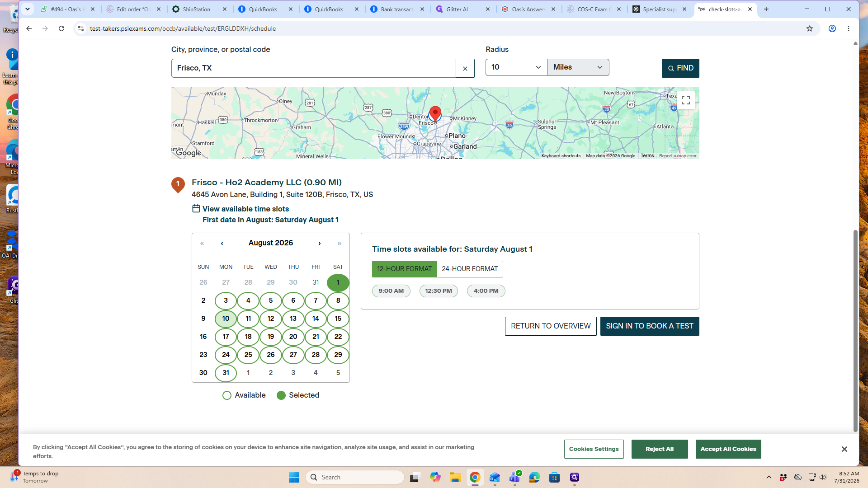Screen dimensions: 868x488
Task: Open the Miles unit dropdown
Action: tap(578, 67)
